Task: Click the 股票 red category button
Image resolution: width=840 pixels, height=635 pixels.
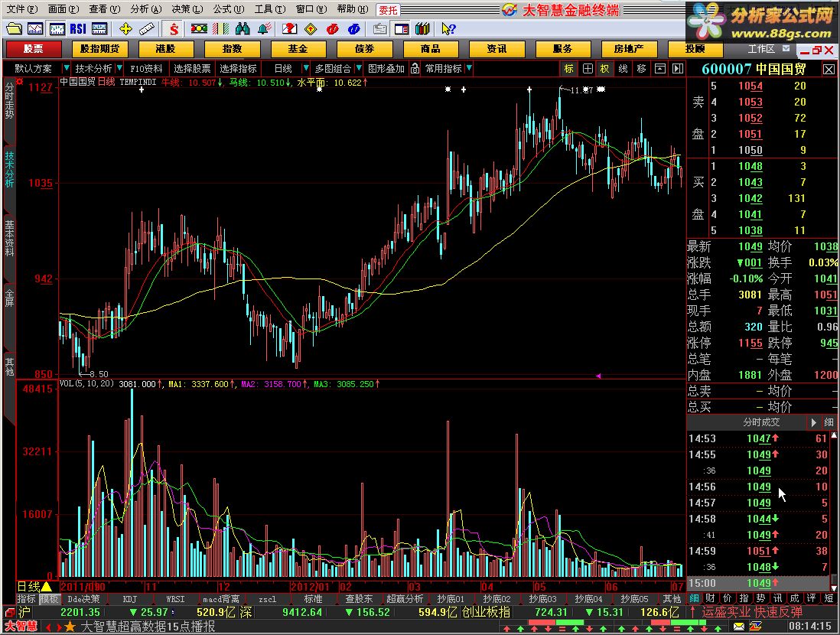Action: 33,49
